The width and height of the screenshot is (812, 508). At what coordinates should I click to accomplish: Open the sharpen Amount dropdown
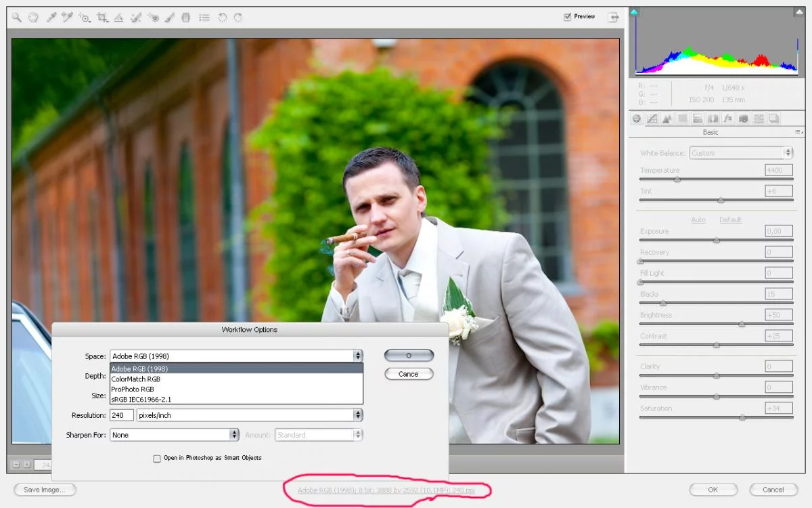click(319, 435)
